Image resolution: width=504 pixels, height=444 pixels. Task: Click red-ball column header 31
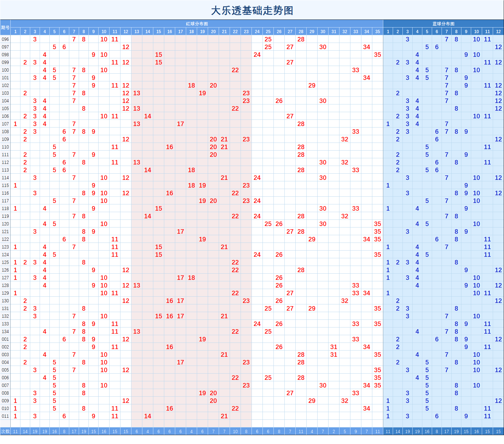point(334,31)
